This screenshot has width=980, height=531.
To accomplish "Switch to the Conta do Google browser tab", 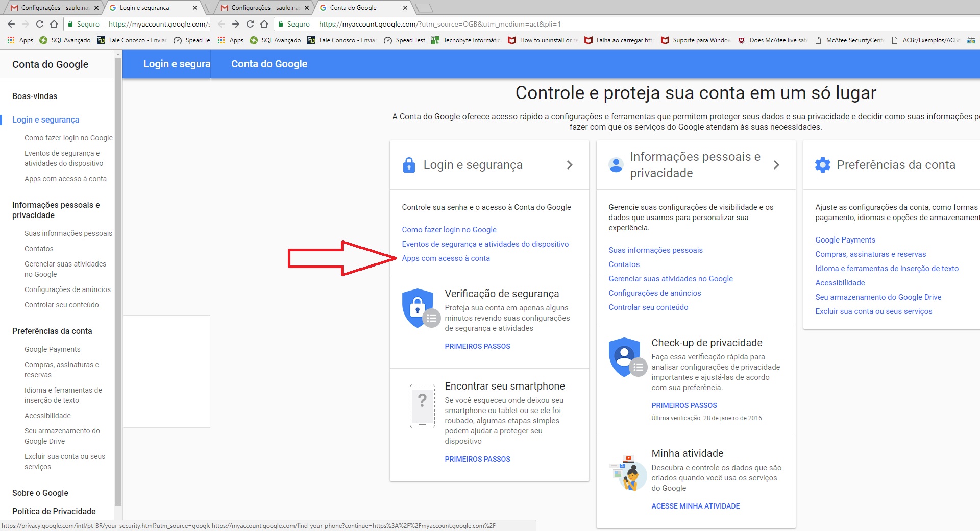I will pyautogui.click(x=362, y=8).
